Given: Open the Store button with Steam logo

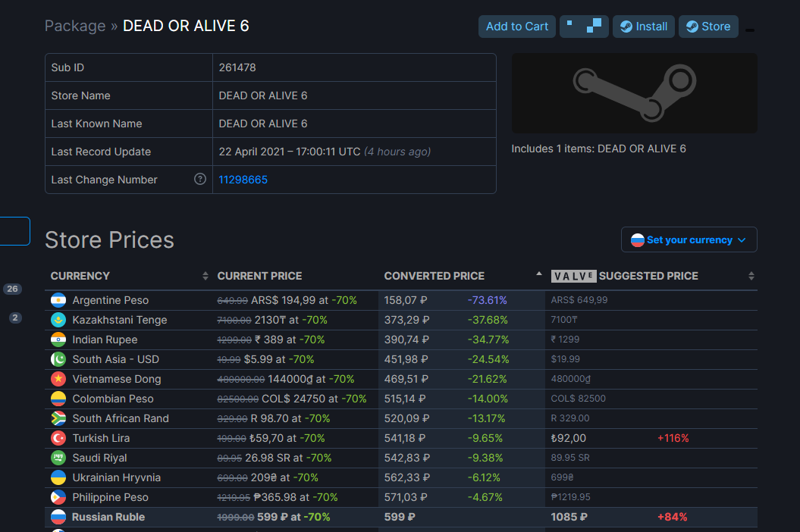Looking at the screenshot, I should click(x=708, y=27).
